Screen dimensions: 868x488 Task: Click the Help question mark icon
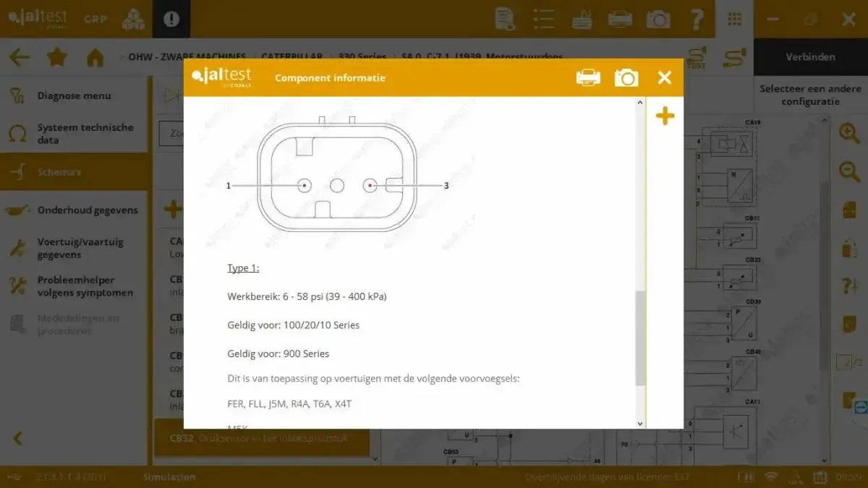[x=697, y=19]
